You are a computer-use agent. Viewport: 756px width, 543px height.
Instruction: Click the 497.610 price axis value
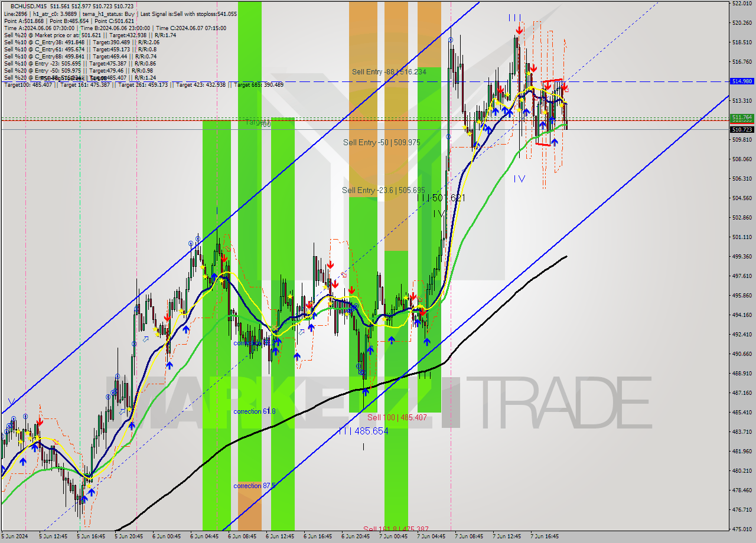pyautogui.click(x=742, y=276)
